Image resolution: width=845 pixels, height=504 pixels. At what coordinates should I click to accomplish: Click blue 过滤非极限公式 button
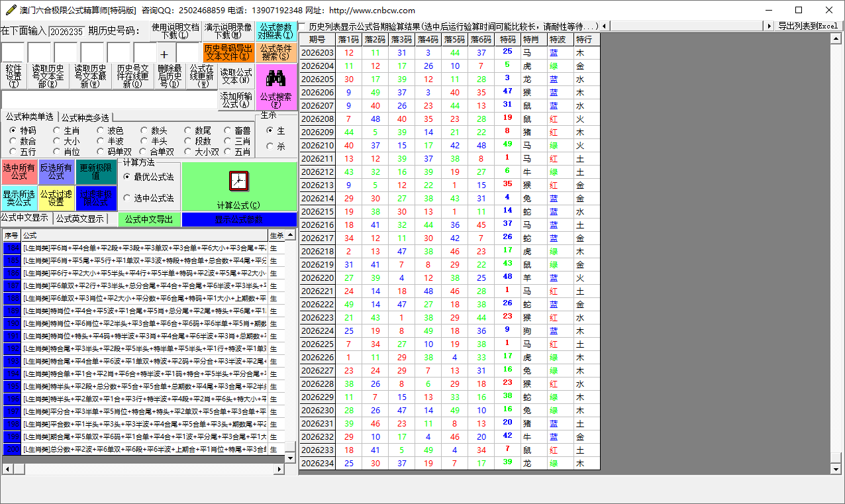point(96,199)
